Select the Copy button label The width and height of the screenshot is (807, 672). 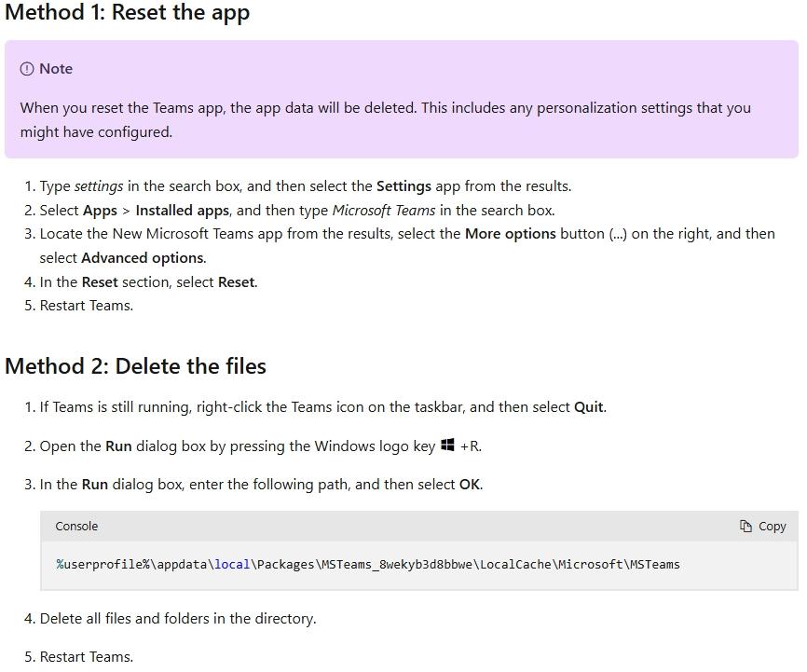click(772, 527)
